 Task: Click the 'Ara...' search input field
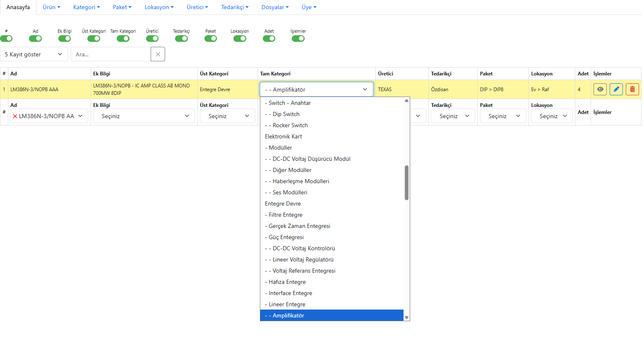point(111,54)
